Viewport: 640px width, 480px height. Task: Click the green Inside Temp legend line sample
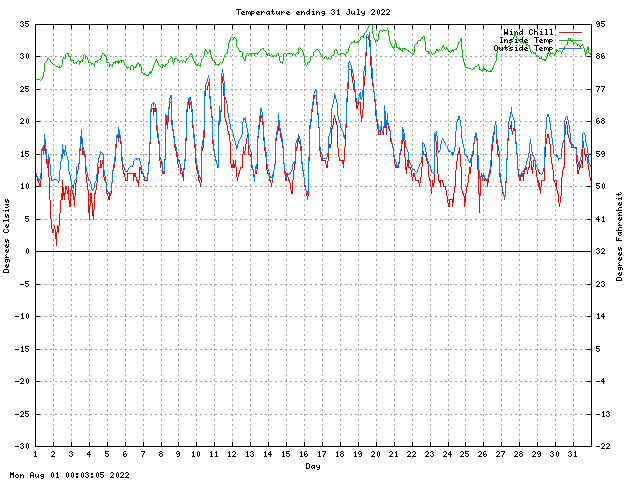pos(570,40)
